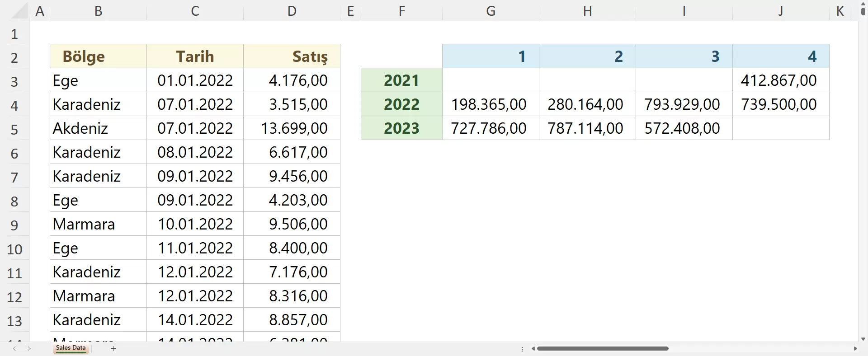Go to next sheet arrow

[29, 348]
